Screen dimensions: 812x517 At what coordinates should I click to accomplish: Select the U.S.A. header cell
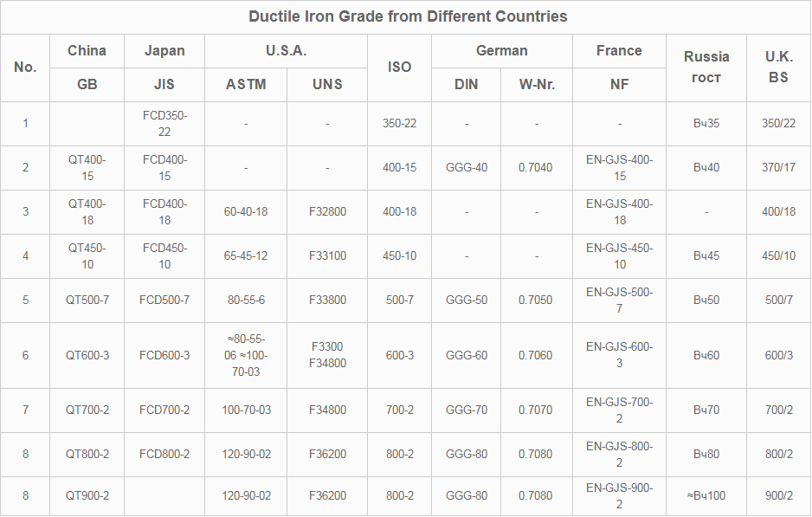tap(286, 50)
